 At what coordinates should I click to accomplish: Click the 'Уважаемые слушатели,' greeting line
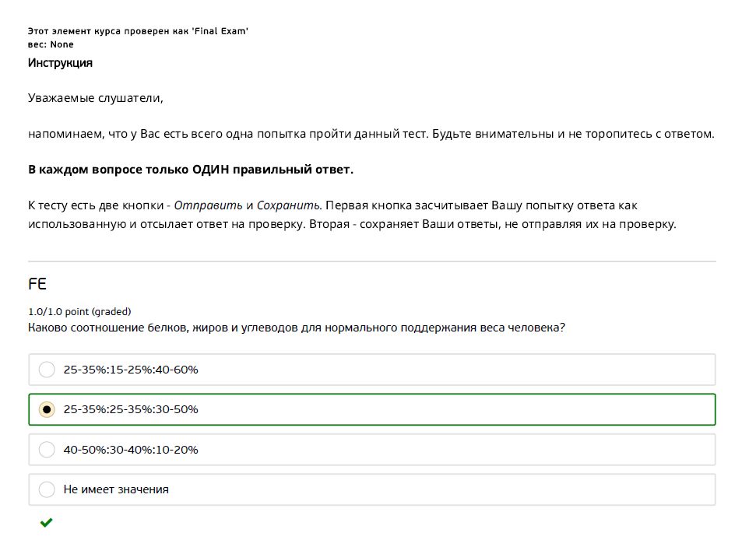96,99
